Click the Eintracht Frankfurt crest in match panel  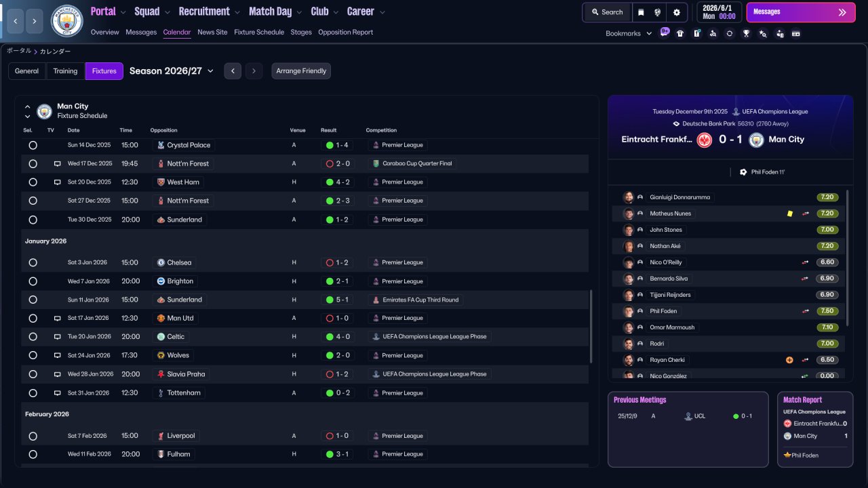click(705, 140)
